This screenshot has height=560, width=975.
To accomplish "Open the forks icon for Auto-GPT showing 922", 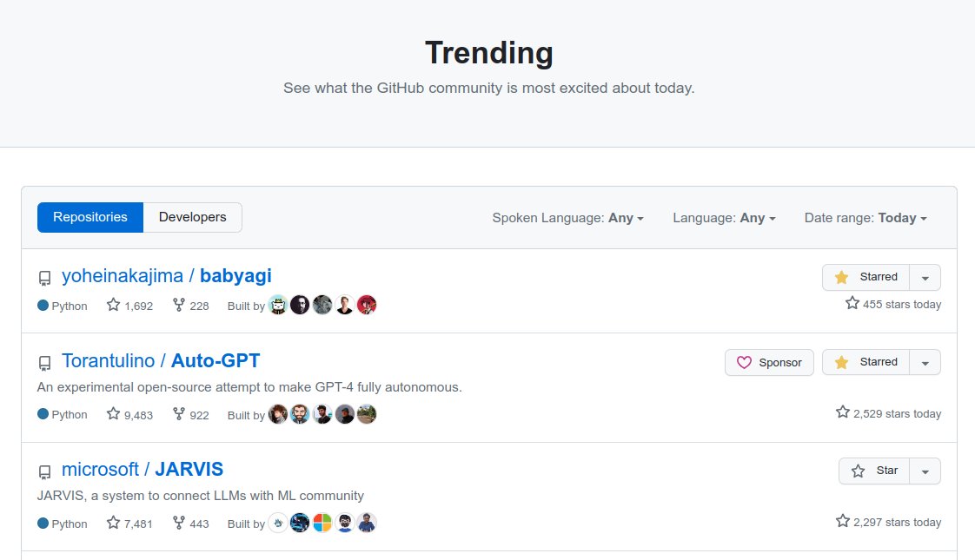I will 178,414.
